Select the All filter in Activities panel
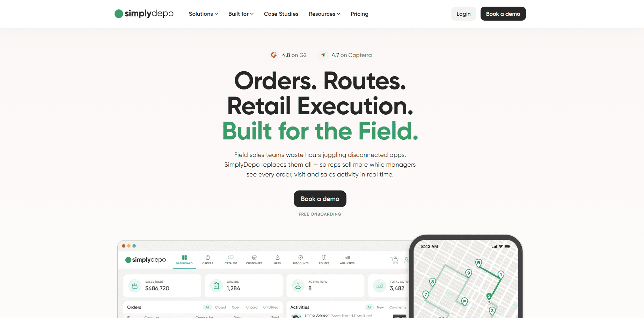Screen dimensions: 644x318 point(369,308)
